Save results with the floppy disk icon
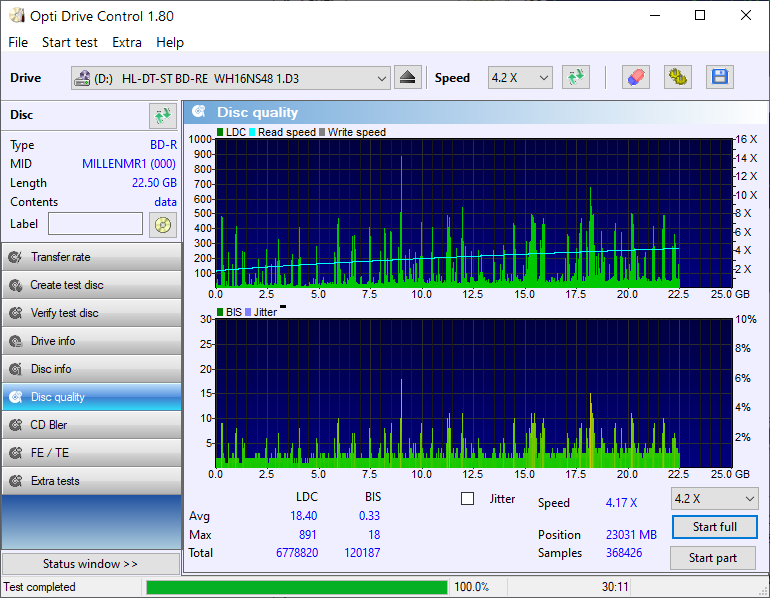The height and width of the screenshot is (598, 770). coord(719,78)
